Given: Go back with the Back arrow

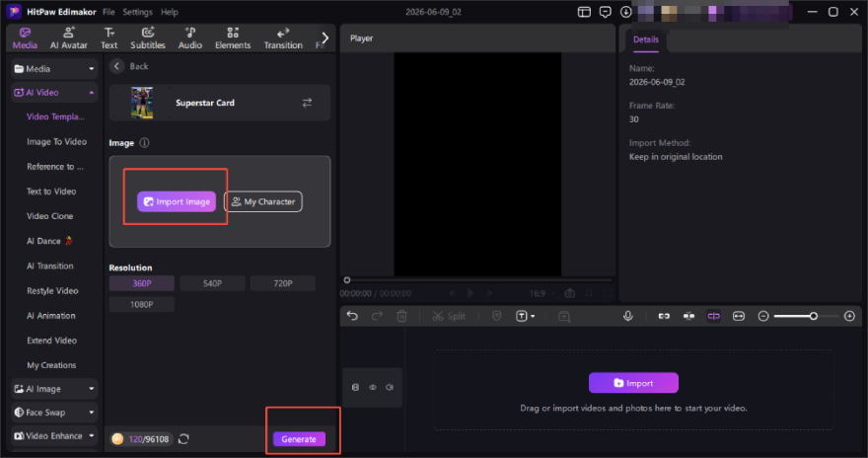Looking at the screenshot, I should pos(116,66).
